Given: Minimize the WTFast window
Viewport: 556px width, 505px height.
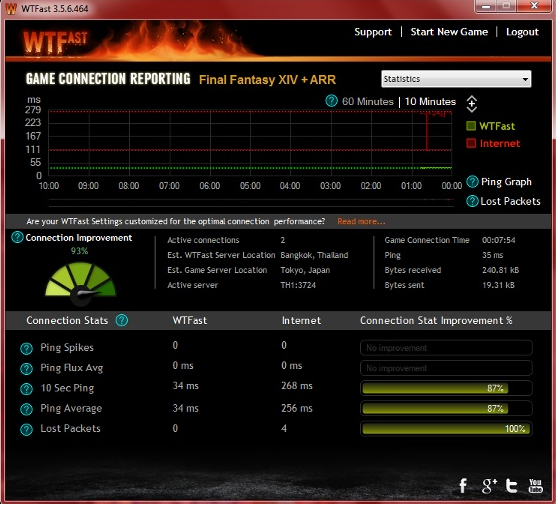Looking at the screenshot, I should coord(486,6).
